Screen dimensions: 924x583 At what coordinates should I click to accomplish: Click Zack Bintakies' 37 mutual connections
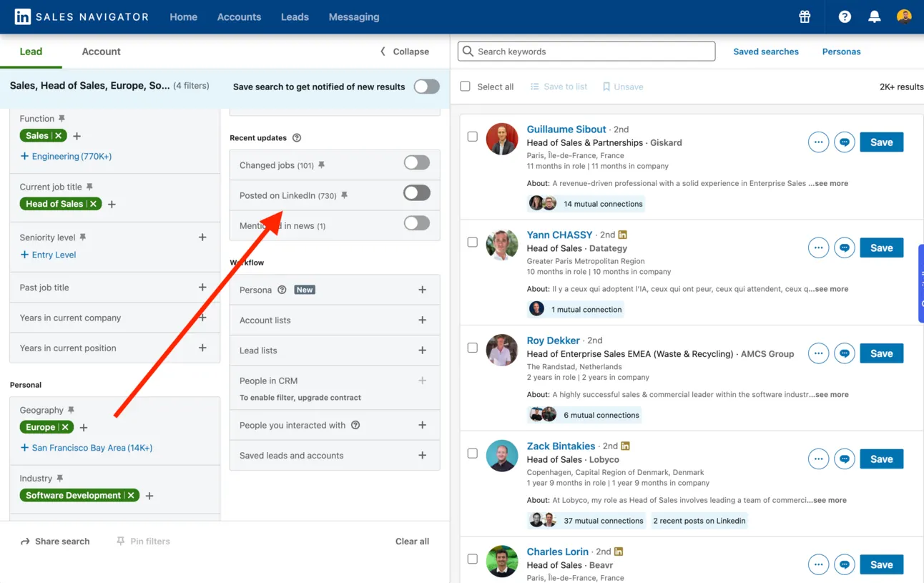click(x=586, y=521)
